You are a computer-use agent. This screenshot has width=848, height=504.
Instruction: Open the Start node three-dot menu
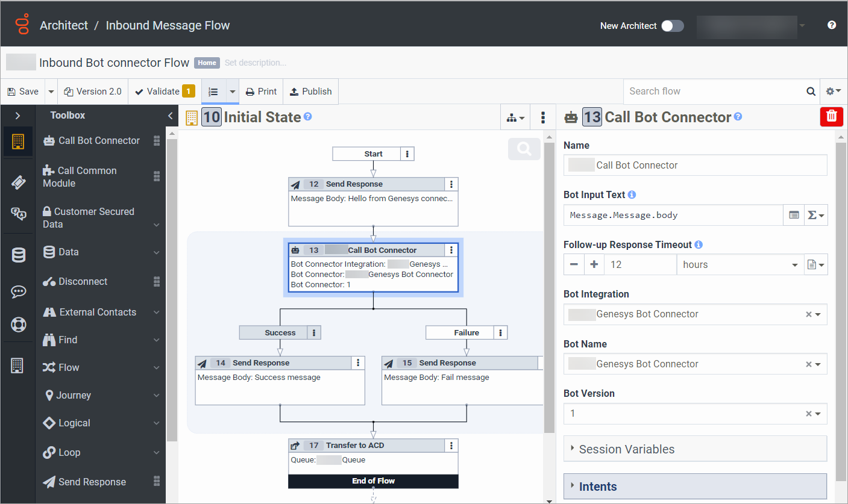click(407, 154)
